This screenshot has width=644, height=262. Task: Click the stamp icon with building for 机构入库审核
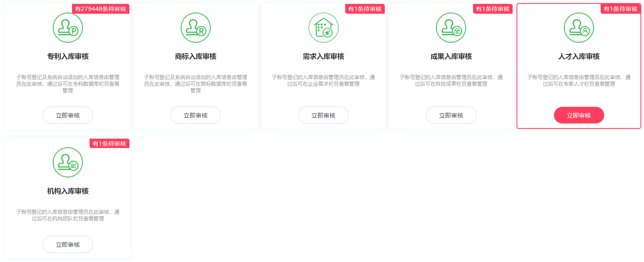pos(68,163)
